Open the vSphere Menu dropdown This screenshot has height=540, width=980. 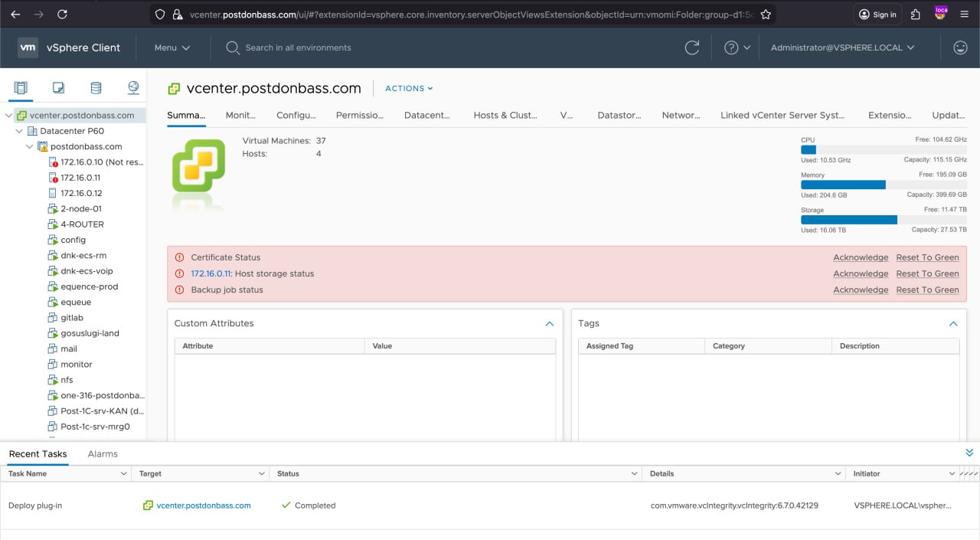click(171, 47)
